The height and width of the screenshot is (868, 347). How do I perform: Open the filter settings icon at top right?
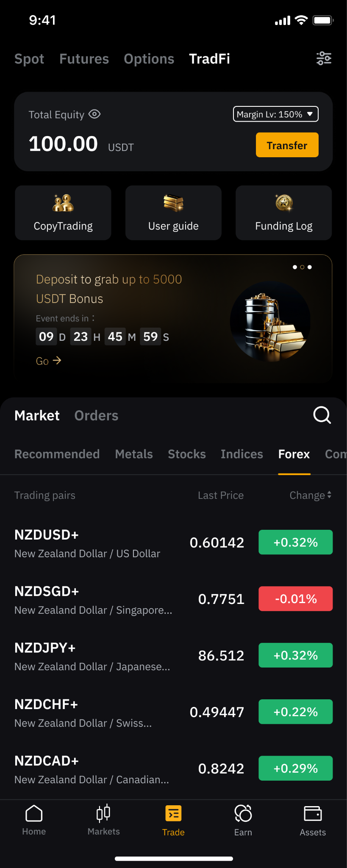[324, 58]
